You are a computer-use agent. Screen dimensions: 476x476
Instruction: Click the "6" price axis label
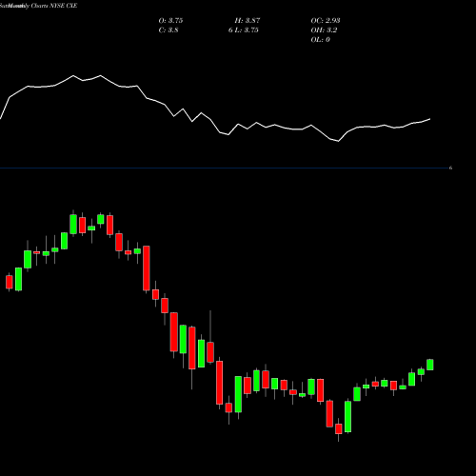pyautogui.click(x=450, y=168)
